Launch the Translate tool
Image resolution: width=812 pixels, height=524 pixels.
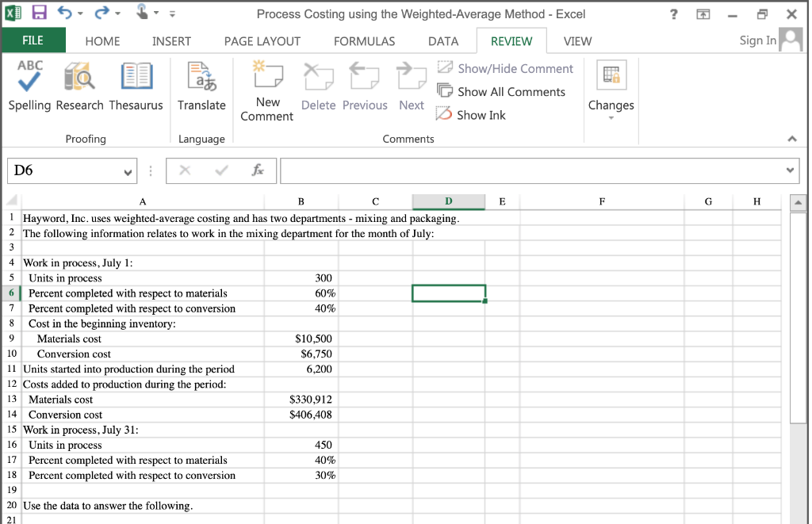tap(201, 86)
